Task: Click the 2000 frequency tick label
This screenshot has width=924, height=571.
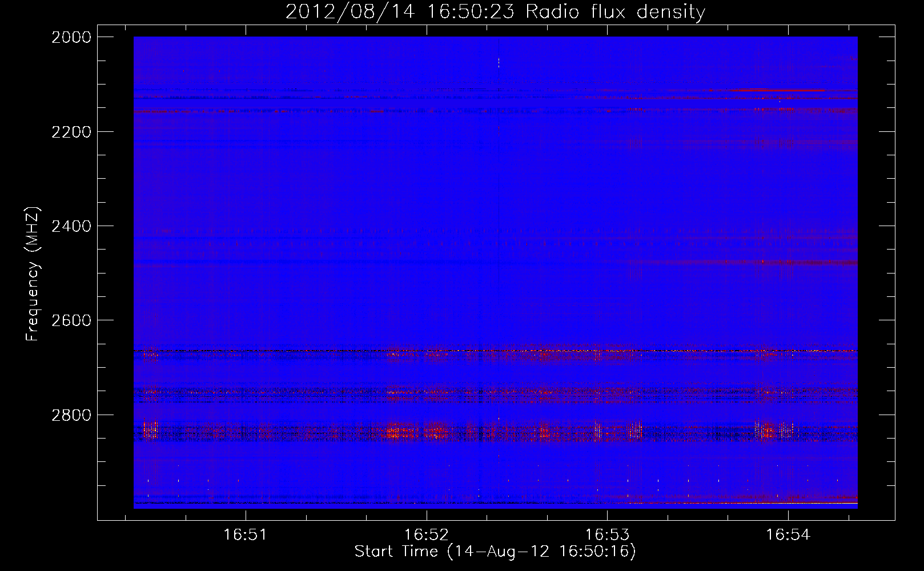Action: tap(71, 37)
